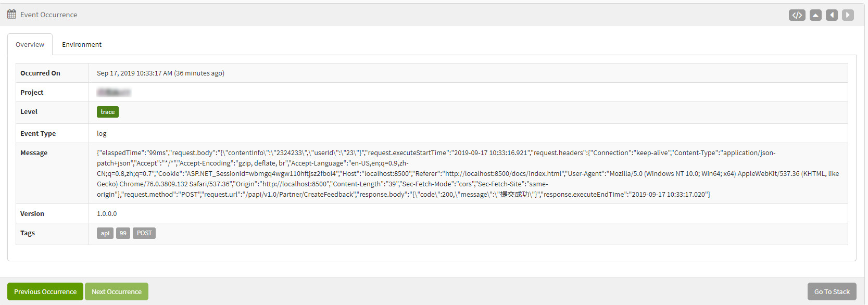Click the JSON message text
Viewport: 868px width, 305px height.
pyautogui.click(x=417, y=173)
